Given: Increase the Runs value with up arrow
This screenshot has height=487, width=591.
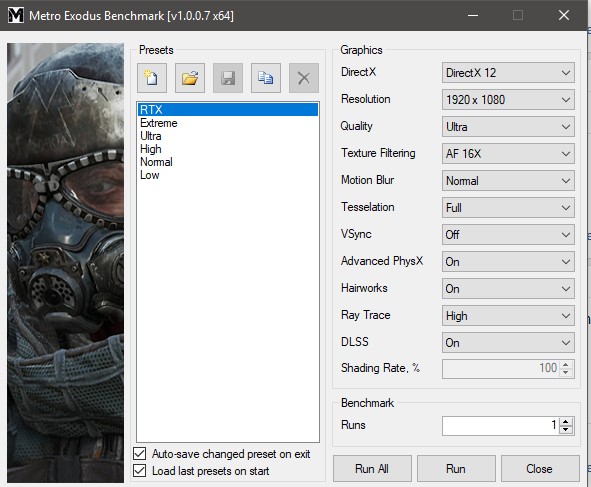Looking at the screenshot, I should coord(566,421).
